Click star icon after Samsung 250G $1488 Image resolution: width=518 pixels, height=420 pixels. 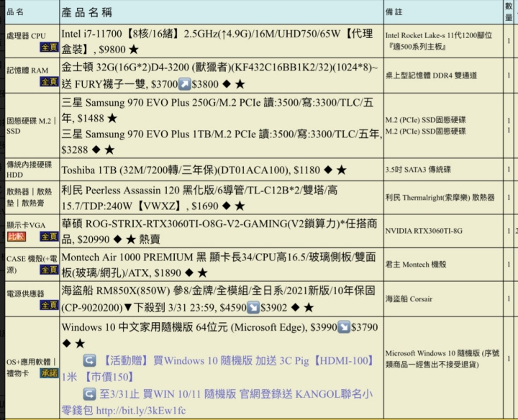pos(112,118)
